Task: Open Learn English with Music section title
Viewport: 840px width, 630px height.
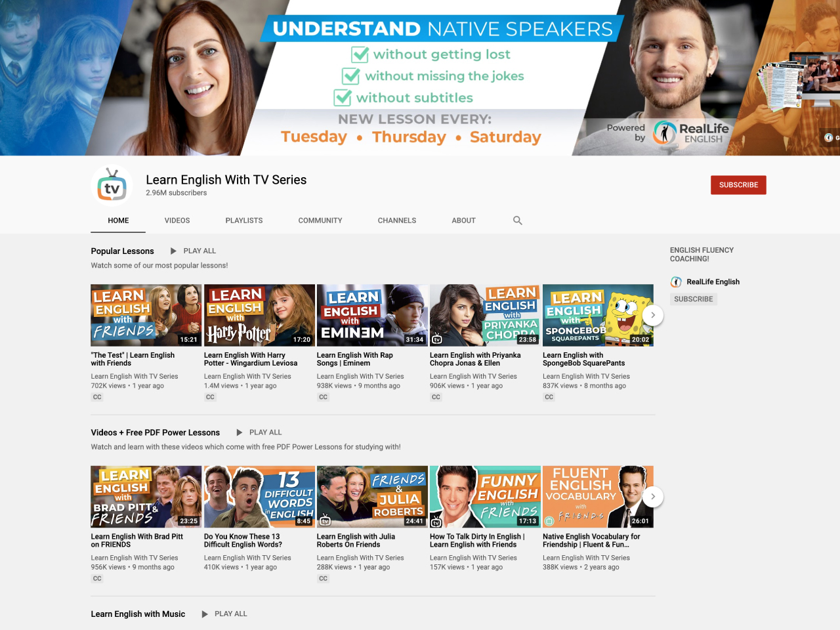Action: click(138, 614)
